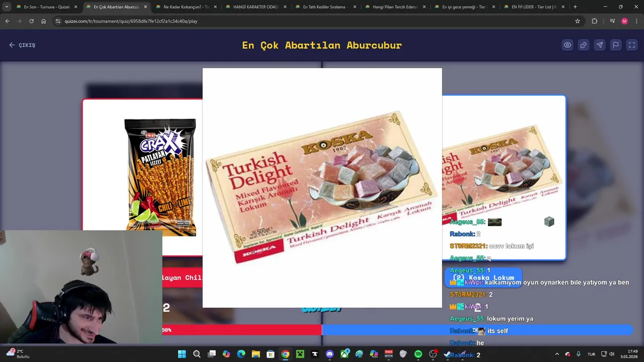Click the microphone tray icon
644x362 pixels.
(x=579, y=354)
